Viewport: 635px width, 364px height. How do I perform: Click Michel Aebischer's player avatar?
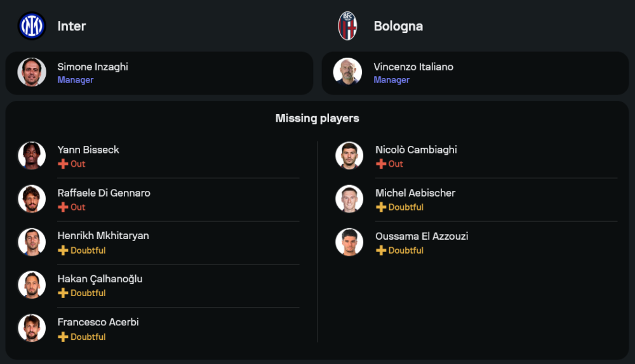coord(349,199)
